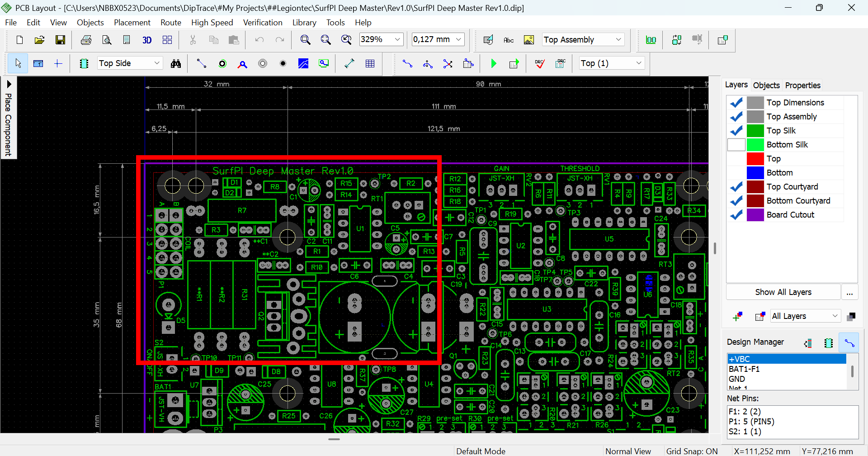Start the autorouter with the green play icon

point(494,64)
